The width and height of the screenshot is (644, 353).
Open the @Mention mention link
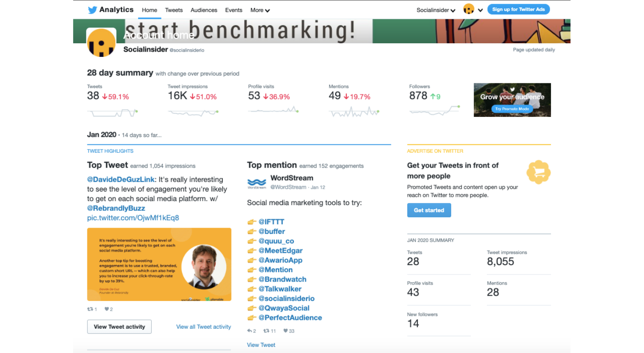click(276, 270)
